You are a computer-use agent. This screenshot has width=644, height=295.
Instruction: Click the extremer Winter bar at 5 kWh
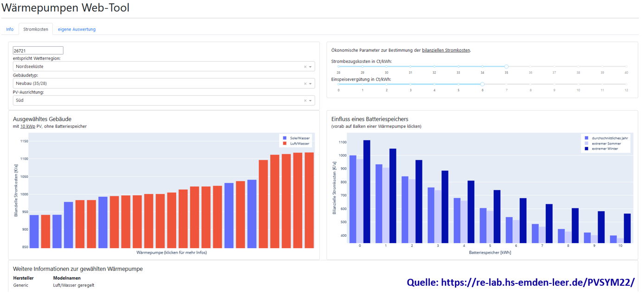[x=497, y=217]
